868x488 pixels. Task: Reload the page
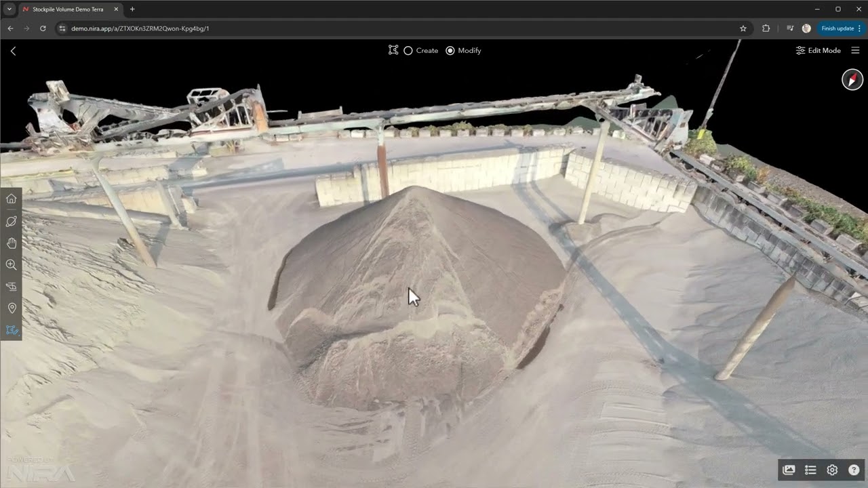(43, 28)
